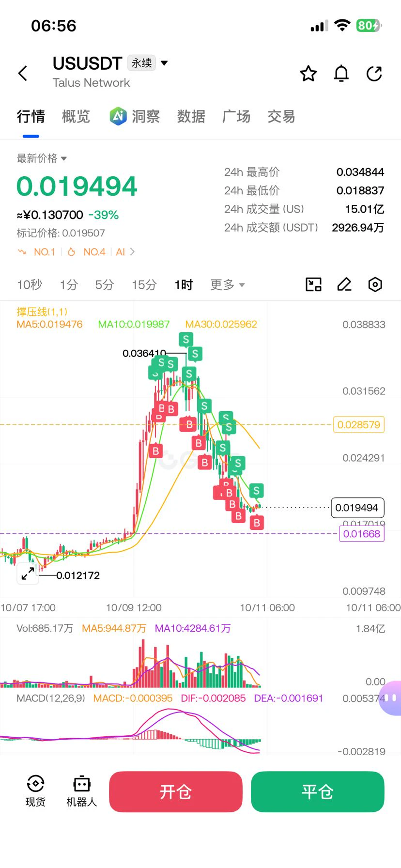Image resolution: width=401 pixels, height=868 pixels.
Task: Tap the 0.028579 yellow price line label
Action: [x=359, y=425]
